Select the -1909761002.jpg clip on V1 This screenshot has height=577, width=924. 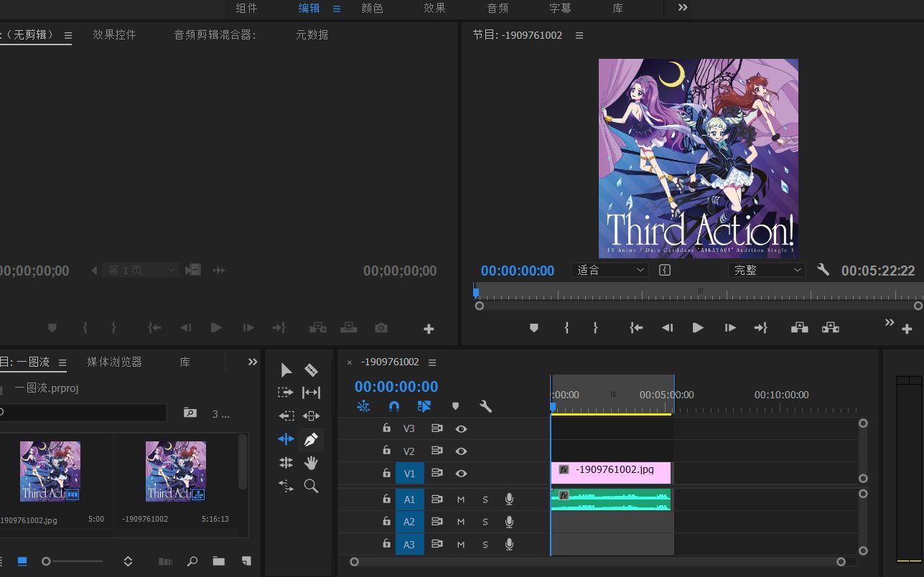tap(611, 473)
